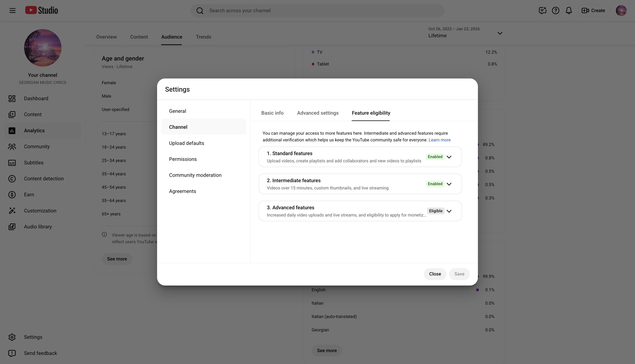Screen dimensions: 635x364
Task: Click the viewer age info icon
Action: coord(104,235)
